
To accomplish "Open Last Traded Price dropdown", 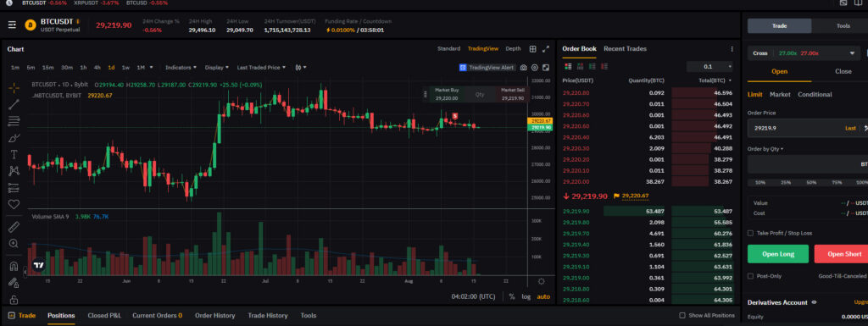I will tap(261, 68).
